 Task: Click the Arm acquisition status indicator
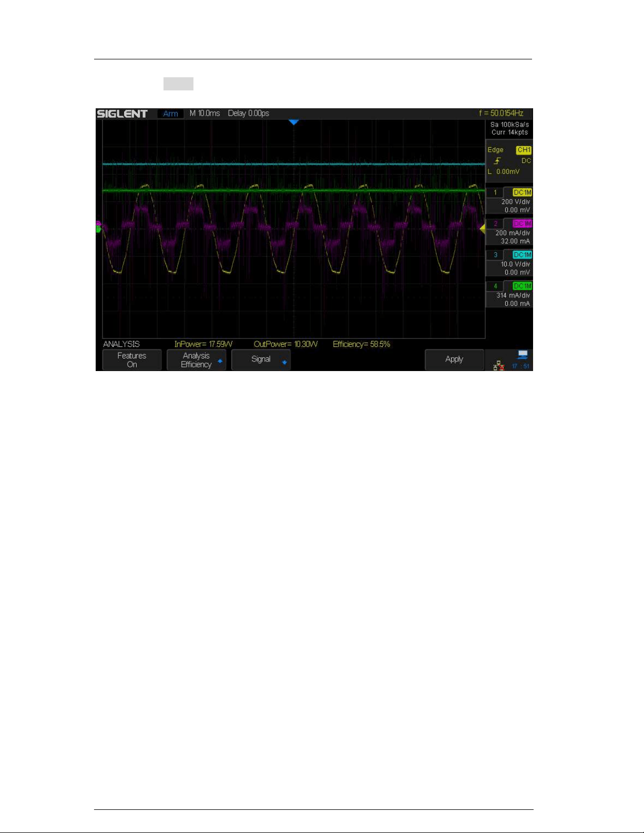click(170, 114)
